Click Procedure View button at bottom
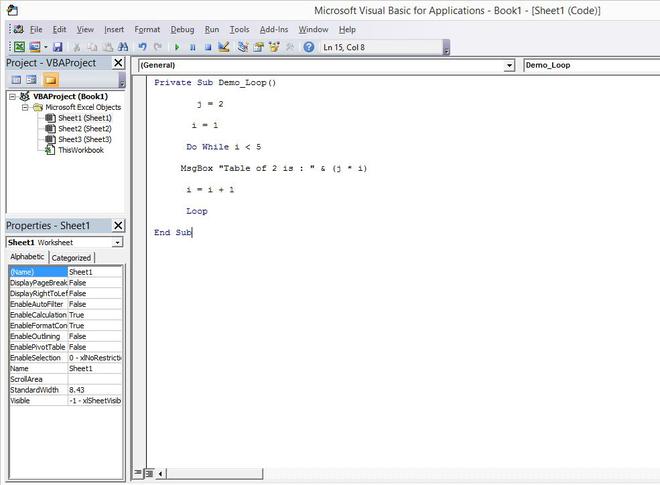Viewport: 660px width, 485px height. point(138,473)
